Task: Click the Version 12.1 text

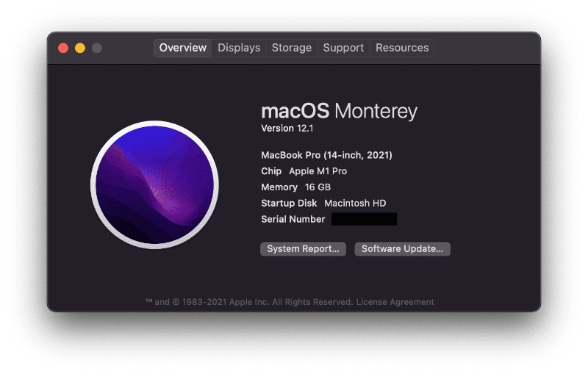Action: (287, 129)
